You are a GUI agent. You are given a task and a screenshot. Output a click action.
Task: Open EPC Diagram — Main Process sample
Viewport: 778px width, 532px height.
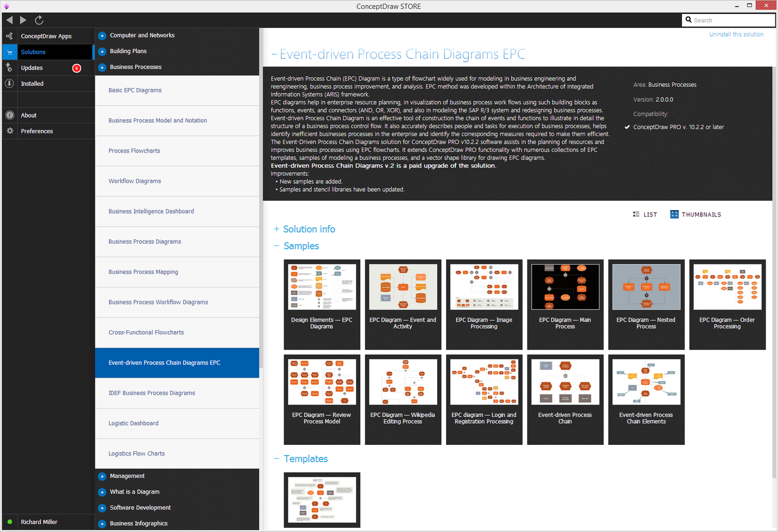[565, 304]
